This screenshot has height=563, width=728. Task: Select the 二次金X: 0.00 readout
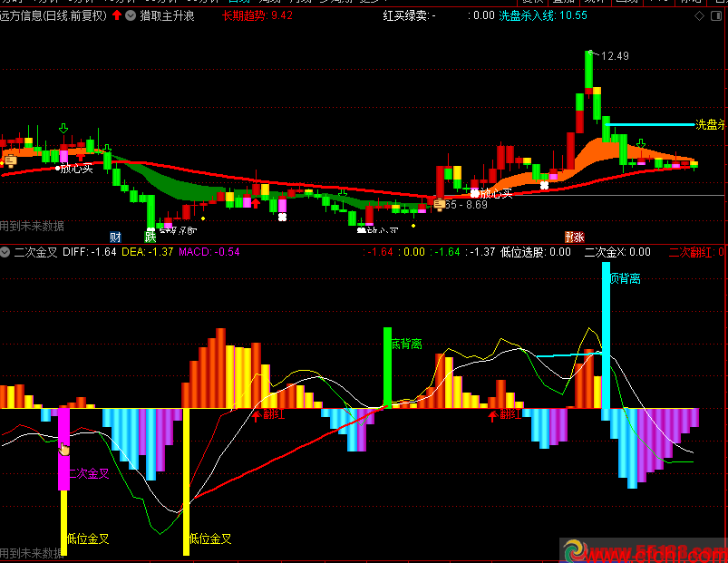617,252
